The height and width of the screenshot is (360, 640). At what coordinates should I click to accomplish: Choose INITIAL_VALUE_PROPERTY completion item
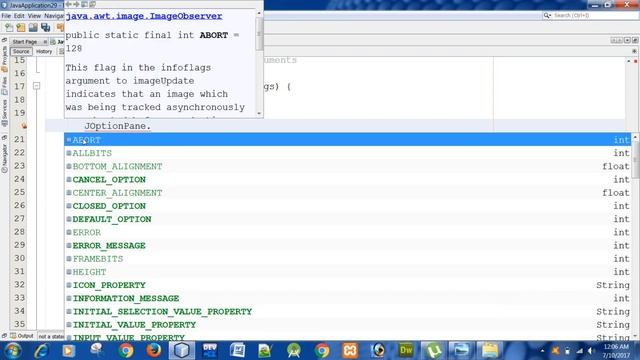(348, 324)
